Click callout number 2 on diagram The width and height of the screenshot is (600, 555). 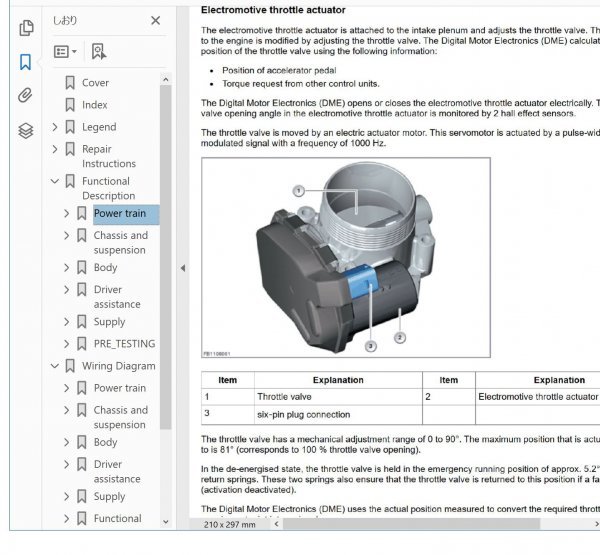click(399, 338)
